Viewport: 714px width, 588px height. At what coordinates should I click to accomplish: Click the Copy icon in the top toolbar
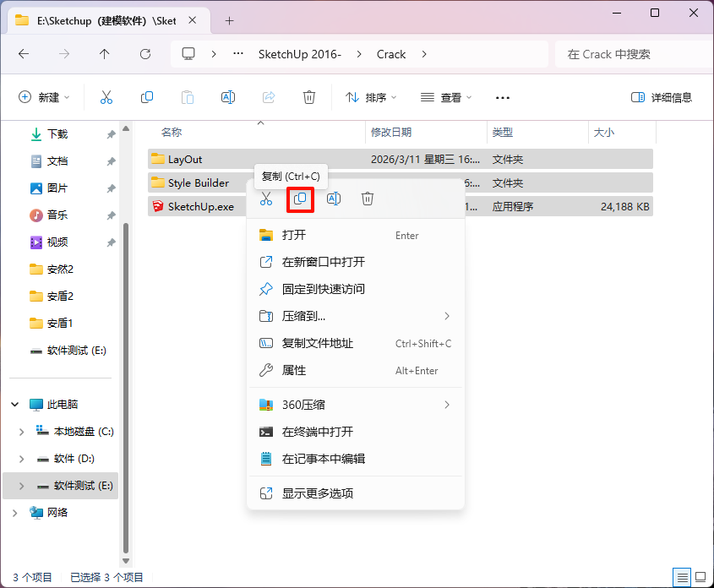(x=147, y=97)
